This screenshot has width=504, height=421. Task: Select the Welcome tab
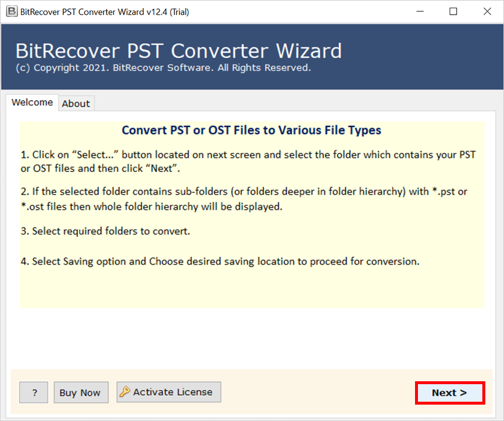tap(32, 102)
